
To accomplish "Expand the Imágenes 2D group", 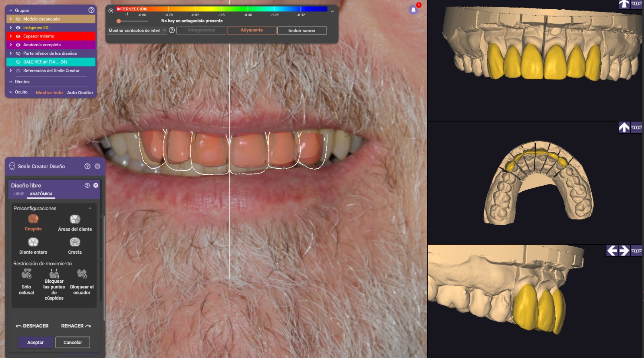I will 11,28.
